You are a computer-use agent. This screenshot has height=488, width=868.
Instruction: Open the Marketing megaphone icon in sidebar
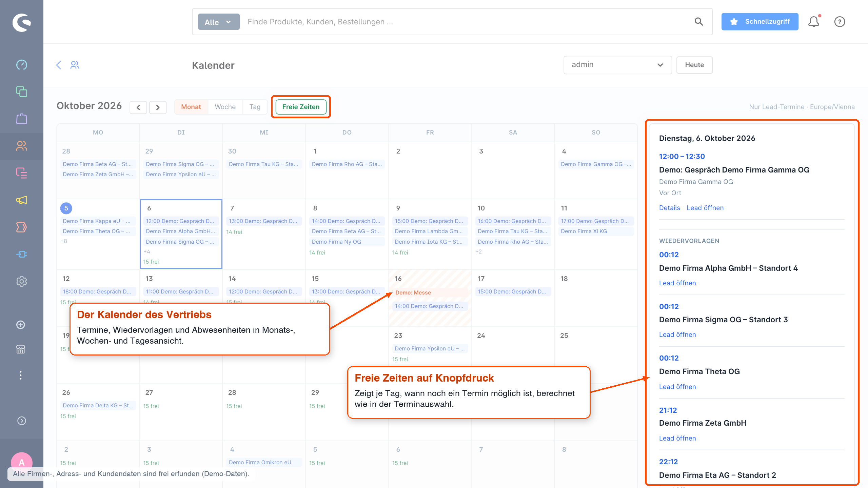[22, 200]
